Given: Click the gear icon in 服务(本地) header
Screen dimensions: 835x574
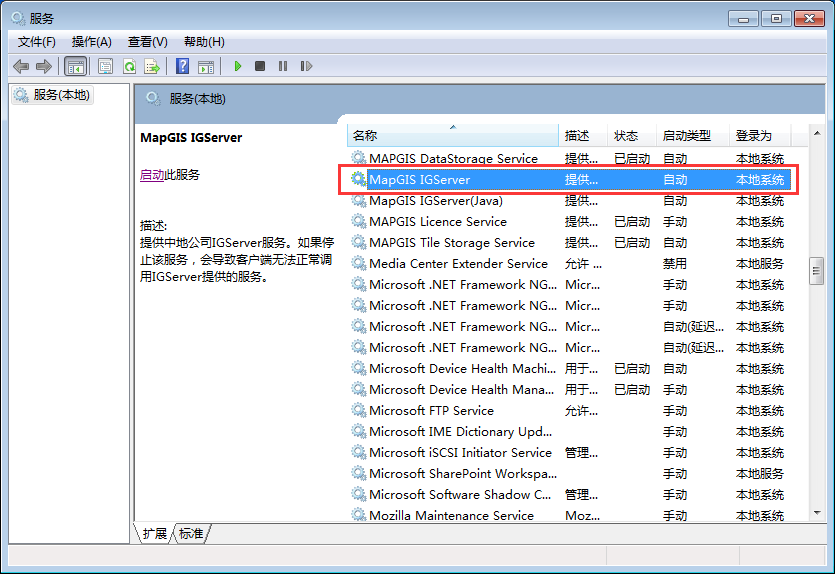Looking at the screenshot, I should 153,99.
